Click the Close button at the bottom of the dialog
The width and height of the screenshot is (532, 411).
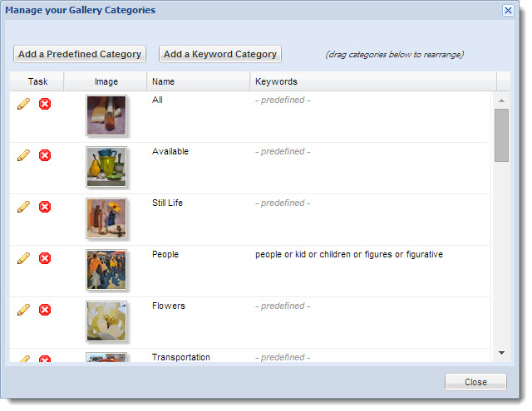pos(475,382)
